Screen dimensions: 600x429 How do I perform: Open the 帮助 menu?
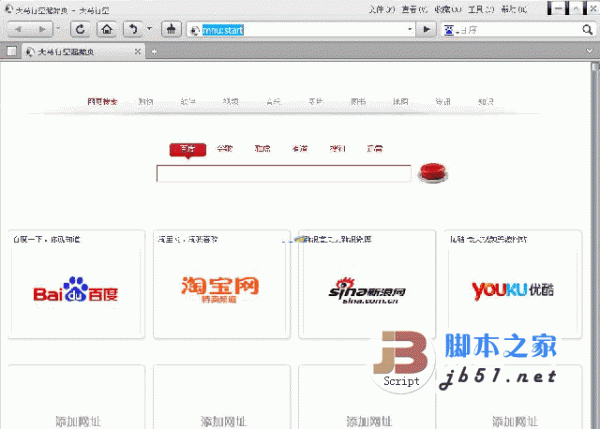click(x=514, y=9)
